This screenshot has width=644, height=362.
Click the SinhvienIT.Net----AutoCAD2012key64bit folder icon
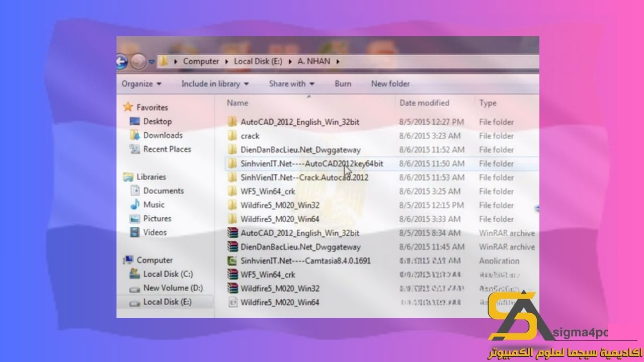pyautogui.click(x=232, y=163)
